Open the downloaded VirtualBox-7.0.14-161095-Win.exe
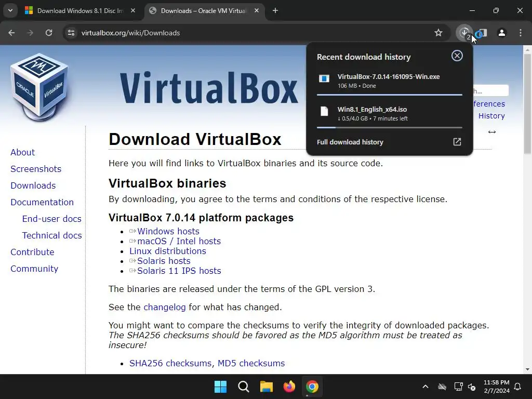532x399 pixels. point(390,81)
